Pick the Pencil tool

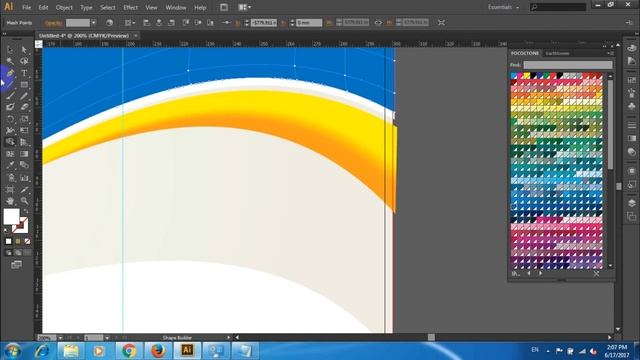point(24,96)
